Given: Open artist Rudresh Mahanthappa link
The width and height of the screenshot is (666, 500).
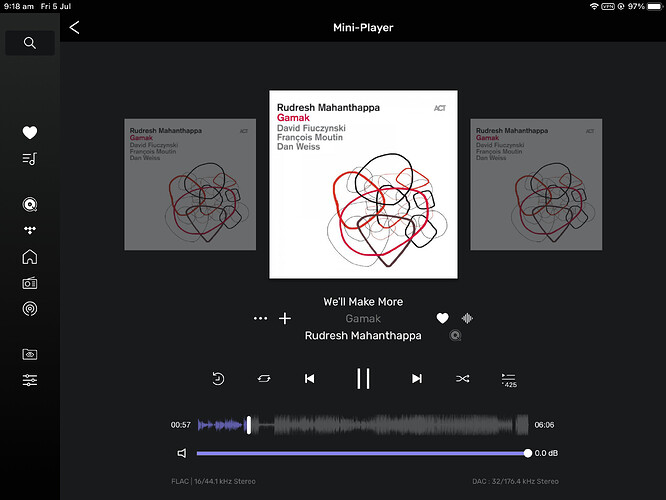Looking at the screenshot, I should (363, 336).
